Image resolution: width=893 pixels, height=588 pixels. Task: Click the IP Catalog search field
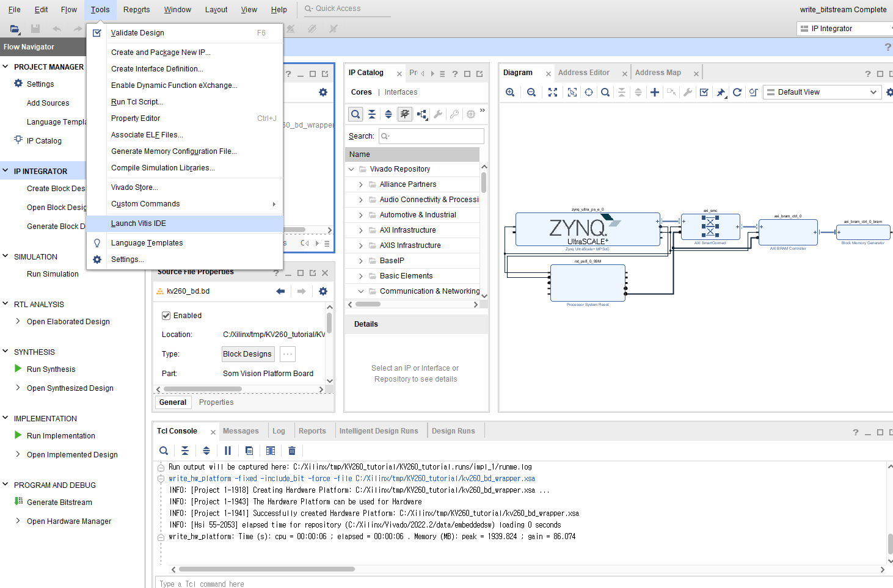[431, 136]
